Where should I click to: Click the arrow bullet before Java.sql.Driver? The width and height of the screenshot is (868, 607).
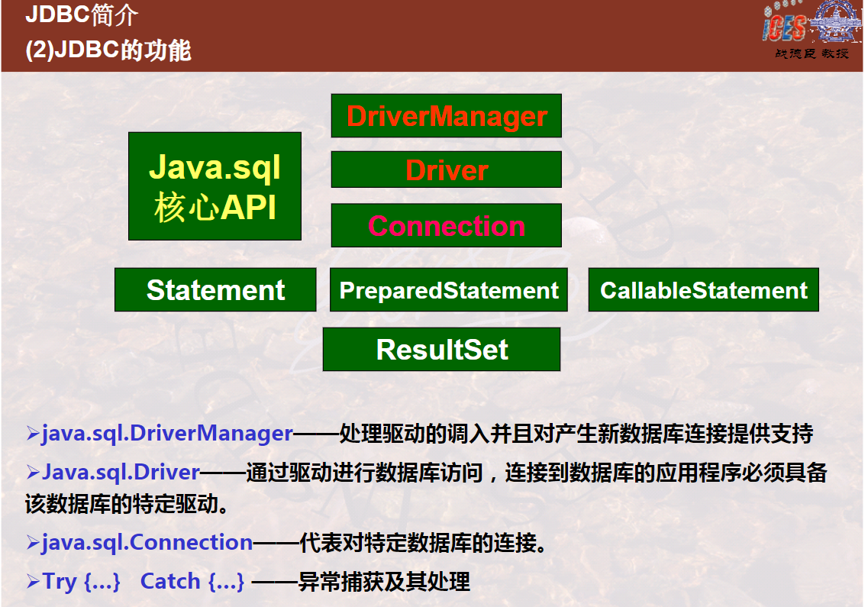tap(33, 473)
